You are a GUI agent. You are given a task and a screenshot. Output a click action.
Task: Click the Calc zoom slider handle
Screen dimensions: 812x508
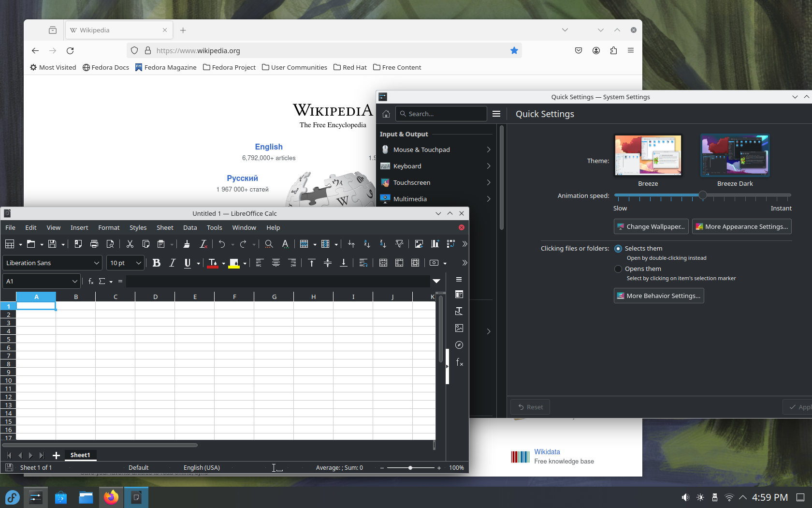[x=410, y=468]
